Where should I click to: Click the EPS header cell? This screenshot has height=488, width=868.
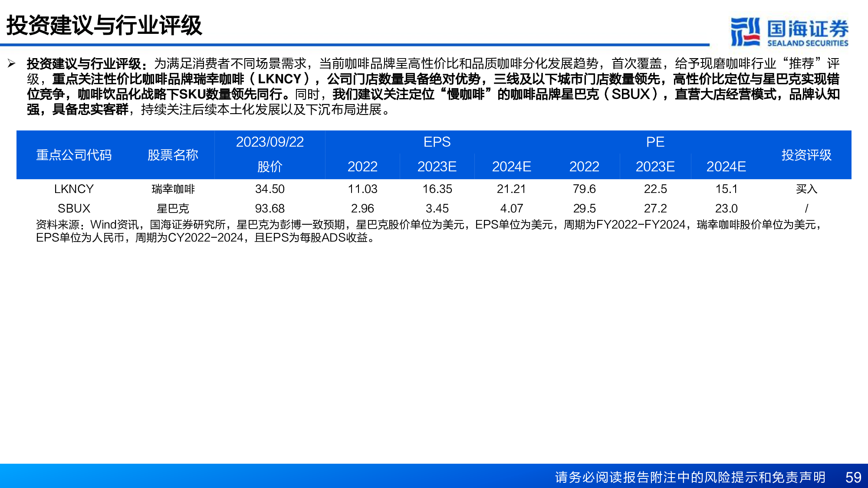[437, 142]
